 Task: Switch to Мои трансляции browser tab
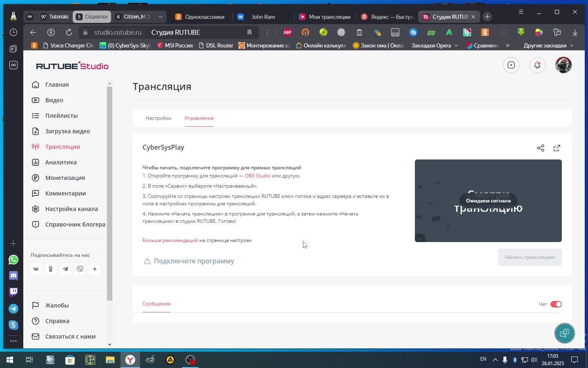[325, 17]
